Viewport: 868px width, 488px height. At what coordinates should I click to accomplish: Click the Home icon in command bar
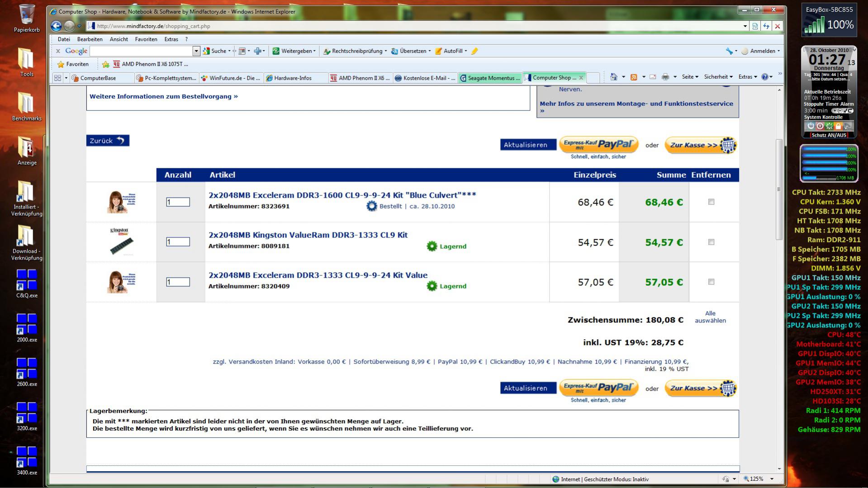pyautogui.click(x=614, y=77)
